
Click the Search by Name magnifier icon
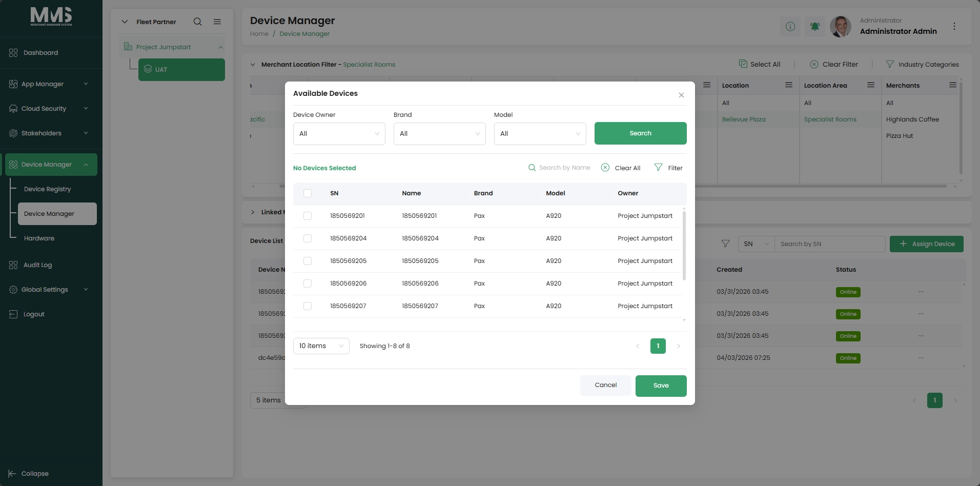click(x=532, y=168)
